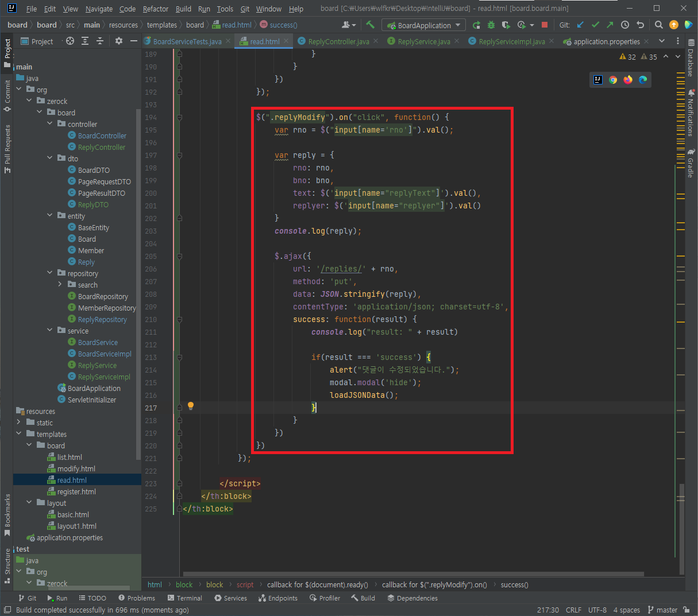Open the TODO tool window
698x616 pixels.
[x=92, y=598]
